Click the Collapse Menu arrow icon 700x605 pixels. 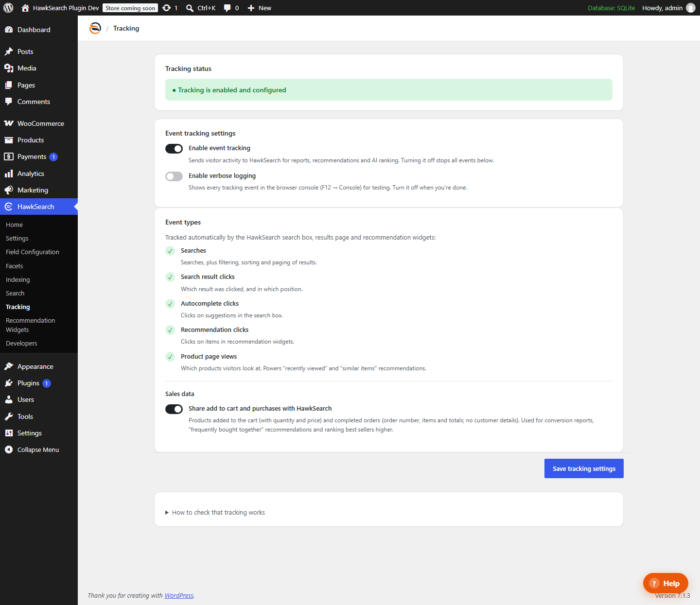pyautogui.click(x=9, y=449)
